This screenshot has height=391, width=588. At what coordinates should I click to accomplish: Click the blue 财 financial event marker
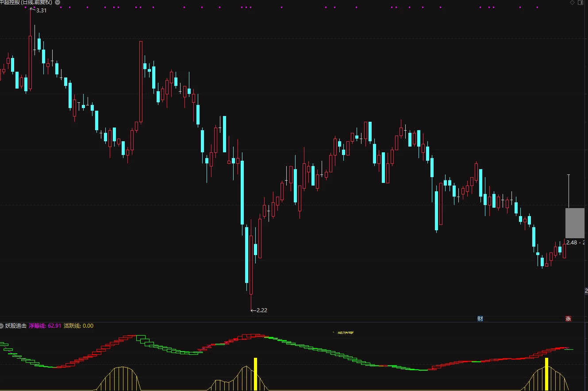(480, 318)
